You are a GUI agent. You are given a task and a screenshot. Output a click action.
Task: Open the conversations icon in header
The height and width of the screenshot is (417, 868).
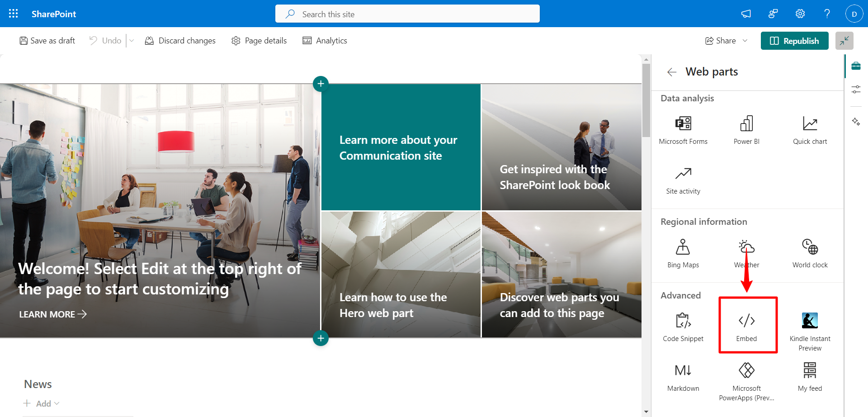pyautogui.click(x=773, y=14)
